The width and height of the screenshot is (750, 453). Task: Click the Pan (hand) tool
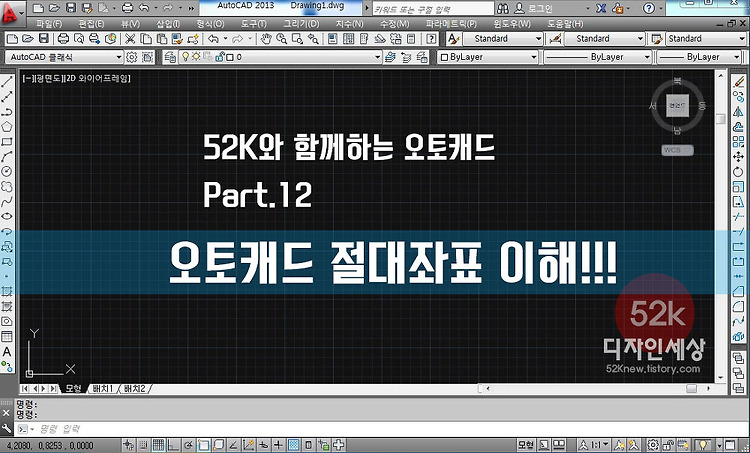pos(266,39)
